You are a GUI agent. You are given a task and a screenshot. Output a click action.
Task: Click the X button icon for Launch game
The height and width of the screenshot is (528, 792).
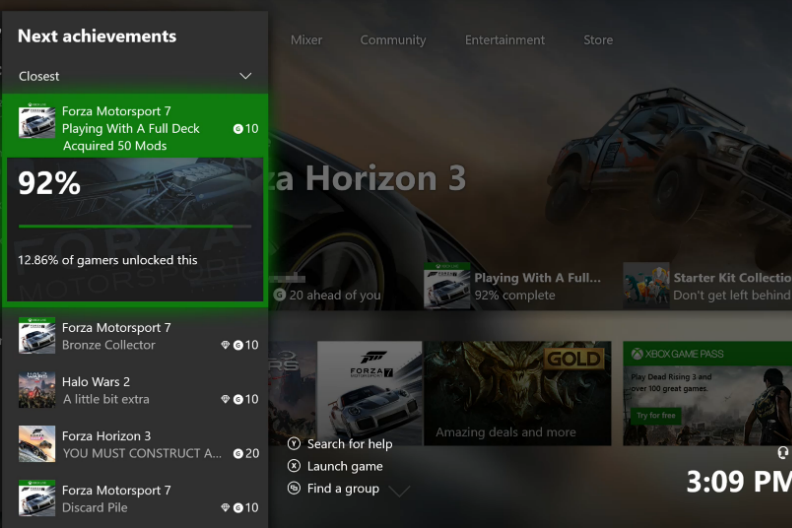pos(294,466)
